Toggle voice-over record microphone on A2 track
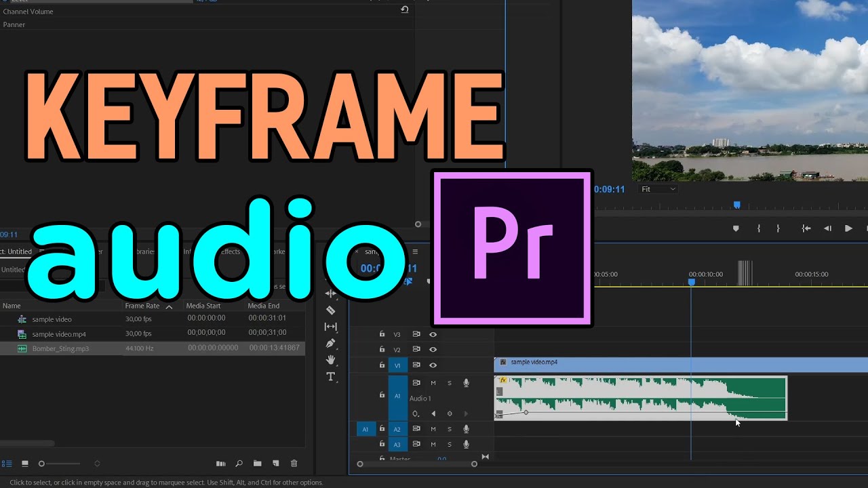 point(466,429)
